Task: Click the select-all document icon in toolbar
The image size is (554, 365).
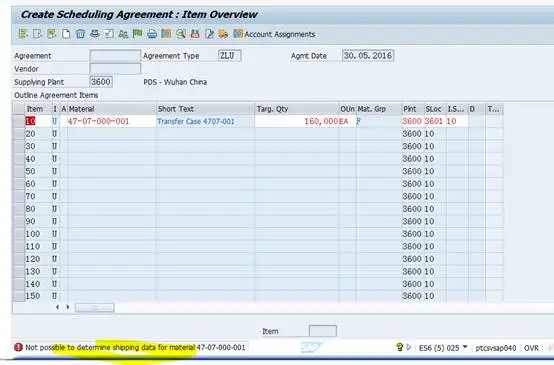Action: pyautogui.click(x=37, y=34)
